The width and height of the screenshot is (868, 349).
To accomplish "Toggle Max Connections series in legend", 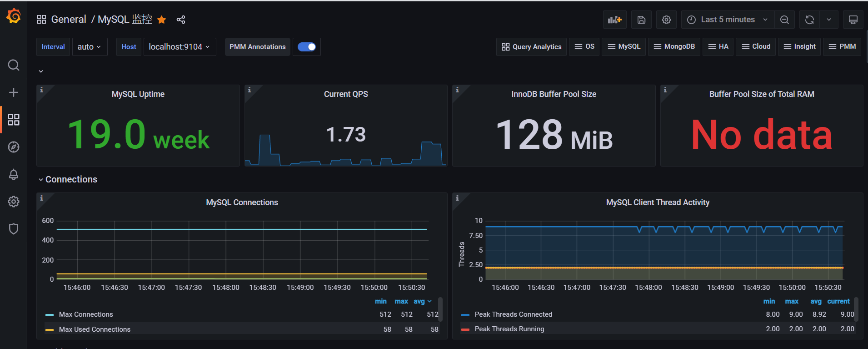I will [86, 314].
